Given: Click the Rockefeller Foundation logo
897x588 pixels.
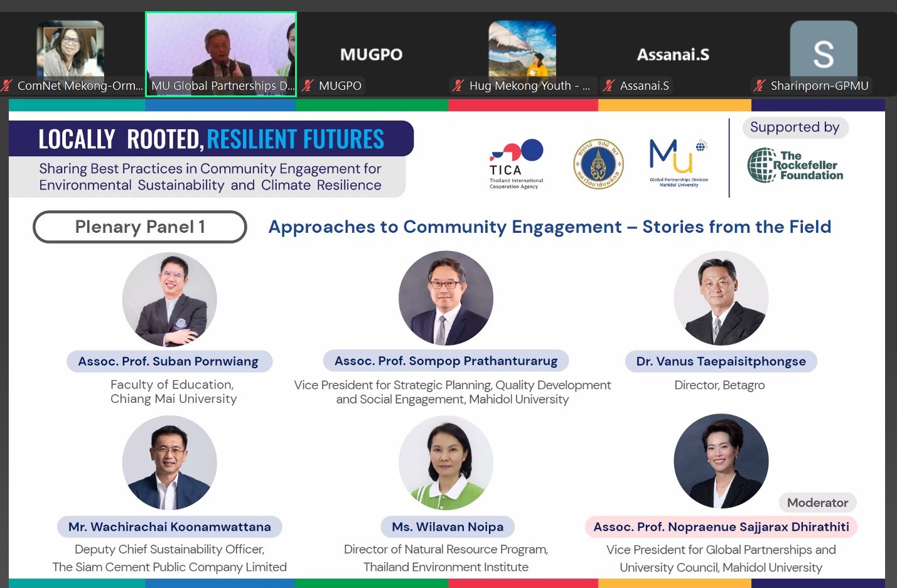Looking at the screenshot, I should [795, 166].
